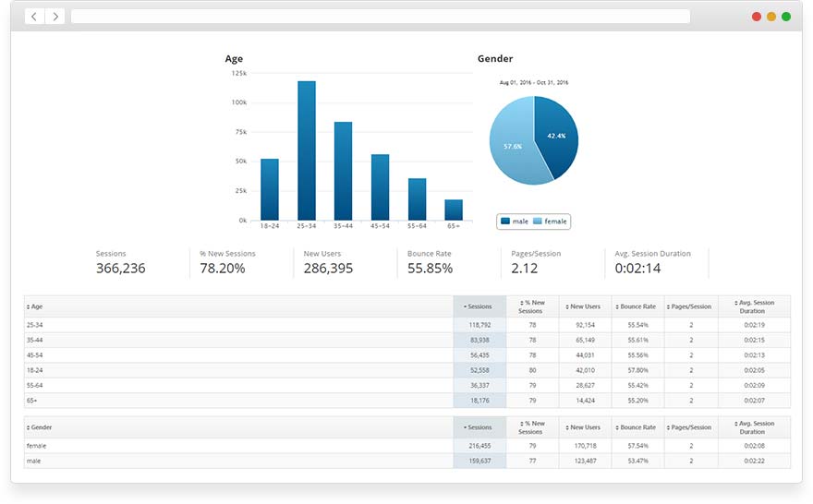This screenshot has width=813, height=504.
Task: Click the browser forward arrow button
Action: [55, 17]
